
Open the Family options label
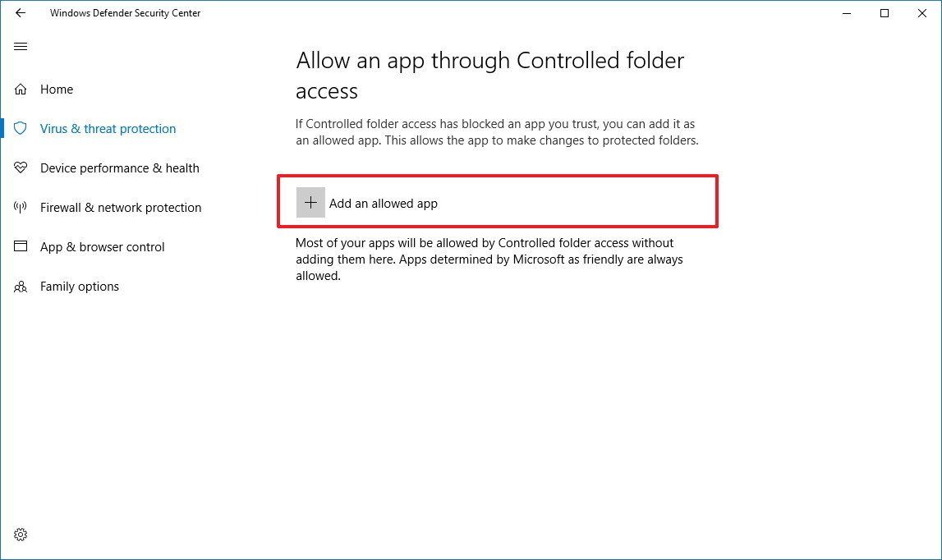click(x=80, y=287)
